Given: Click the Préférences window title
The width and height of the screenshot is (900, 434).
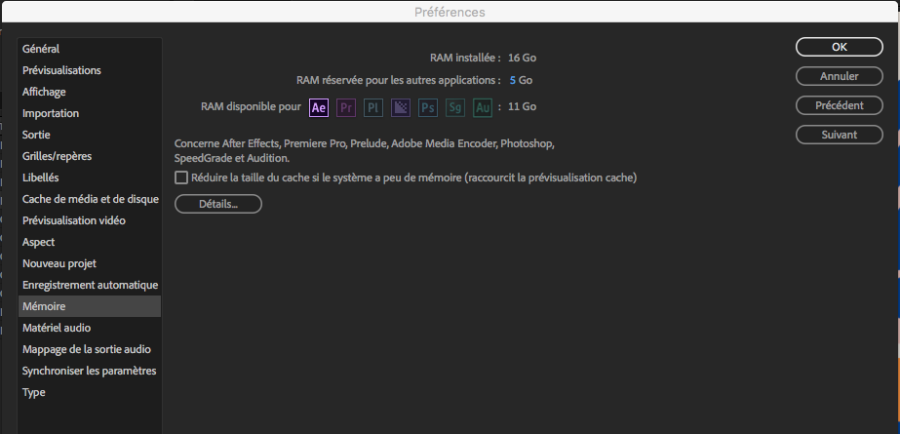Looking at the screenshot, I should tap(450, 12).
